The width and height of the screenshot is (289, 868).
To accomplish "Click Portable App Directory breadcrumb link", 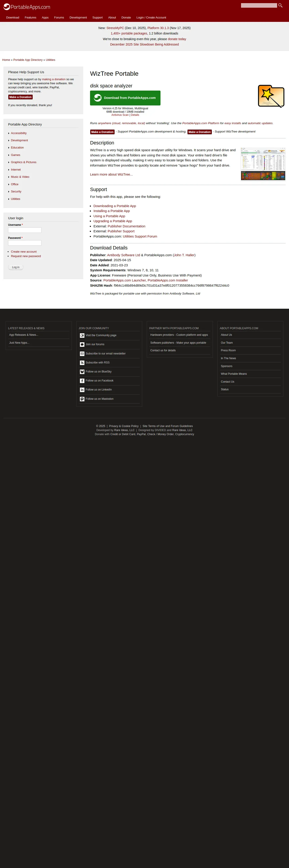I will click(28, 60).
